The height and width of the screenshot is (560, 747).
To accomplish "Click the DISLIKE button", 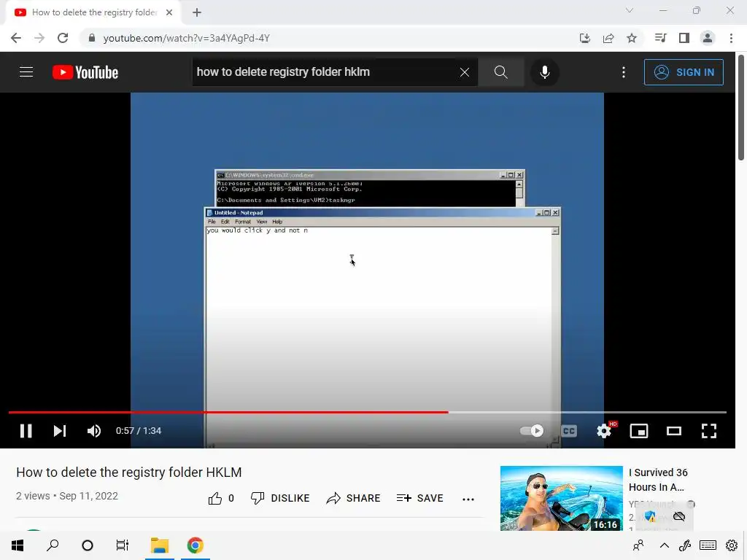I will coord(280,498).
